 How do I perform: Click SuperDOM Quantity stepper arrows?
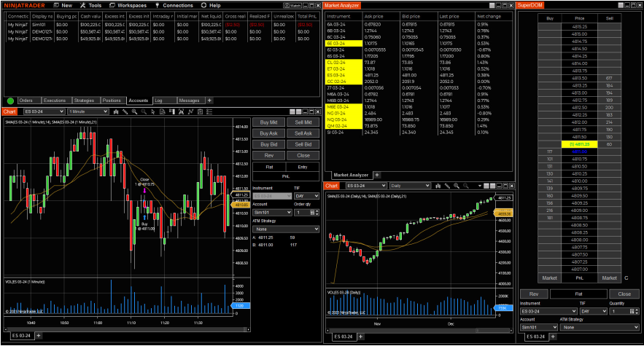click(x=637, y=312)
